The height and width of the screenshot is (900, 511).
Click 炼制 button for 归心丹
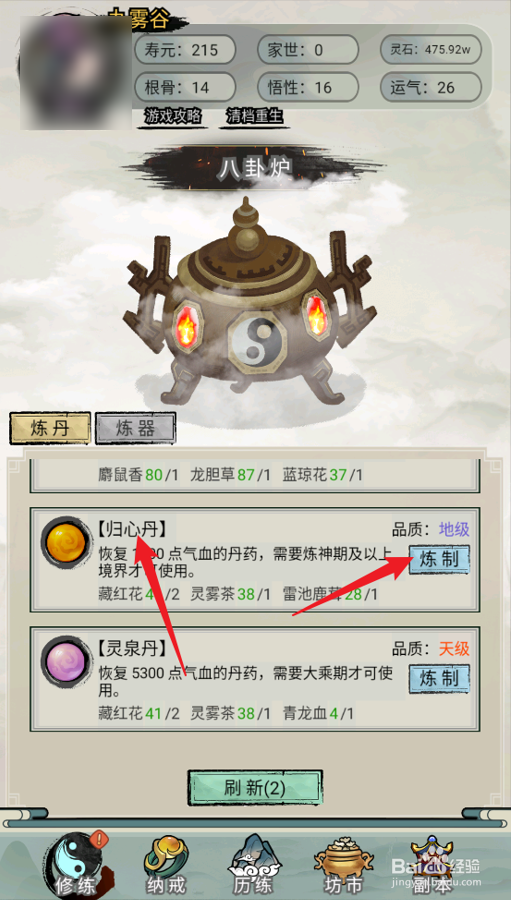pyautogui.click(x=439, y=559)
